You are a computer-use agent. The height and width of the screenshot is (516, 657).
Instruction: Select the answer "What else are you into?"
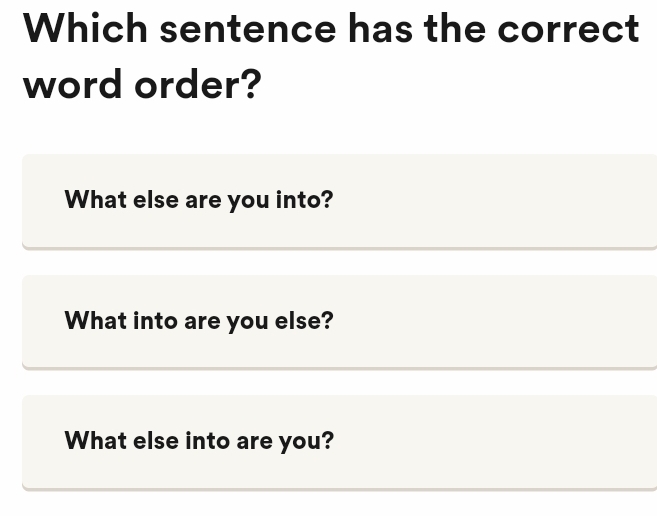tap(199, 200)
